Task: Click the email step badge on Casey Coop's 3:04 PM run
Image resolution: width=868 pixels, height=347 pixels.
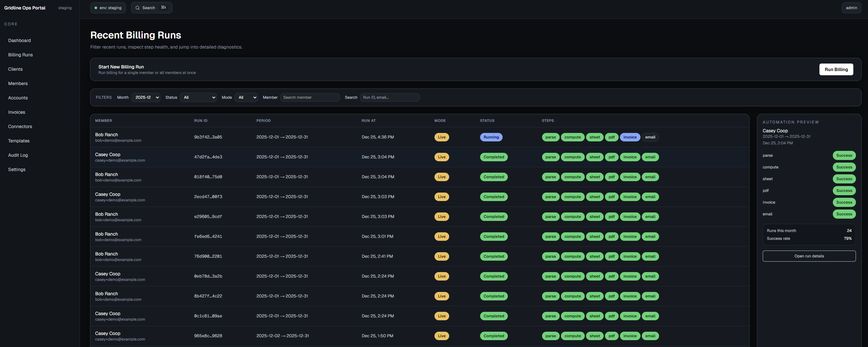Action: (x=650, y=157)
